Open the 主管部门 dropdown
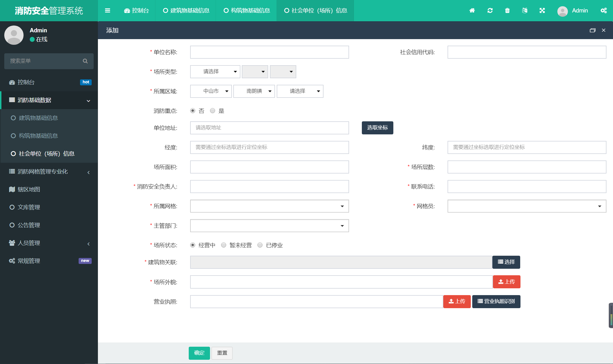 [x=269, y=226]
